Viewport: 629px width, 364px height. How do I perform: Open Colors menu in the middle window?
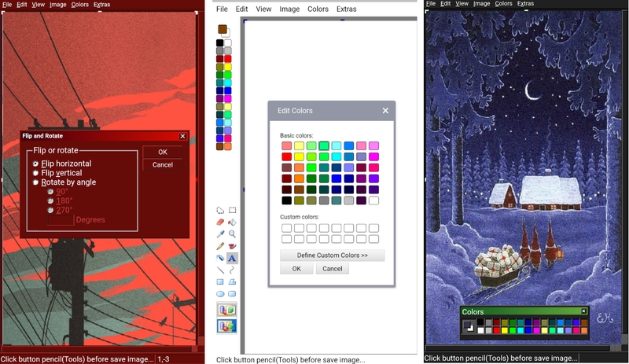pos(318,9)
